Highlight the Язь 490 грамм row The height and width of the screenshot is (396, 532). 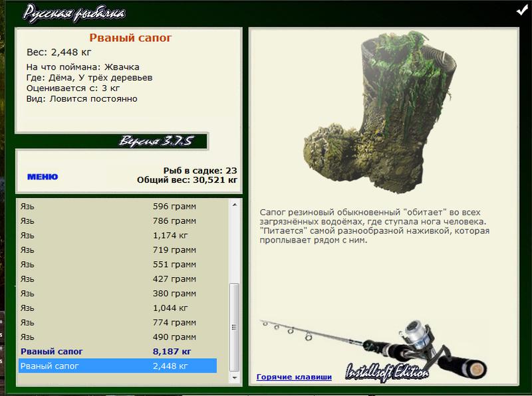tap(118, 338)
